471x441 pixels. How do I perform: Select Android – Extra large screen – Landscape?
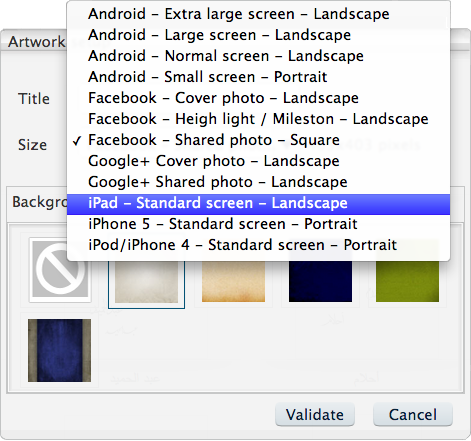point(258,14)
